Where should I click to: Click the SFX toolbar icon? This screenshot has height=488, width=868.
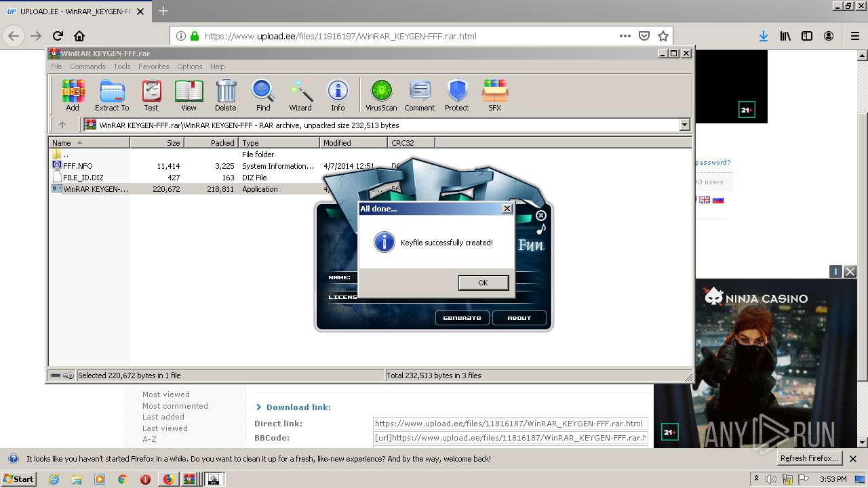tap(495, 95)
